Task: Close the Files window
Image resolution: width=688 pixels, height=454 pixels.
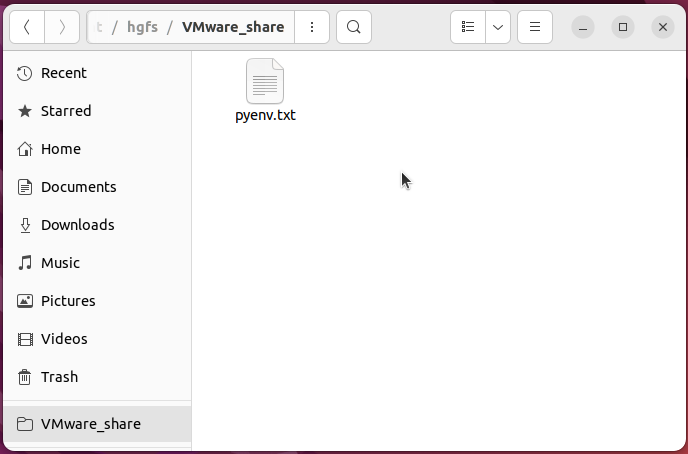Action: (663, 27)
